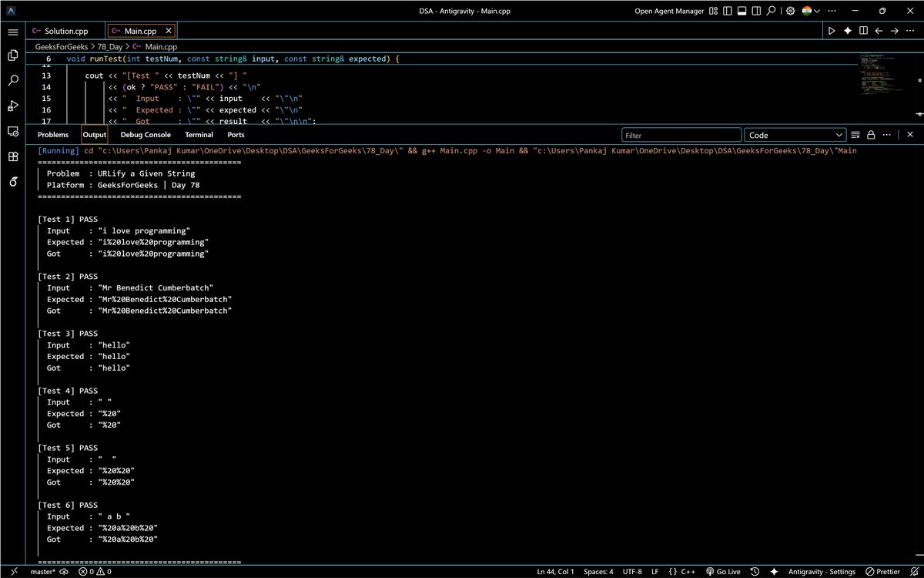Open editor more actions ellipsis
Screen dimensions: 924x578
click(910, 31)
